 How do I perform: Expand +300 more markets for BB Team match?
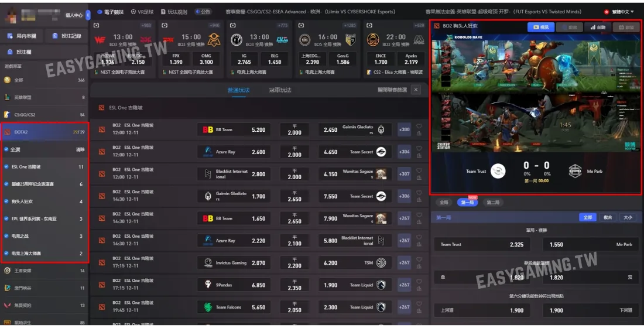tap(404, 129)
